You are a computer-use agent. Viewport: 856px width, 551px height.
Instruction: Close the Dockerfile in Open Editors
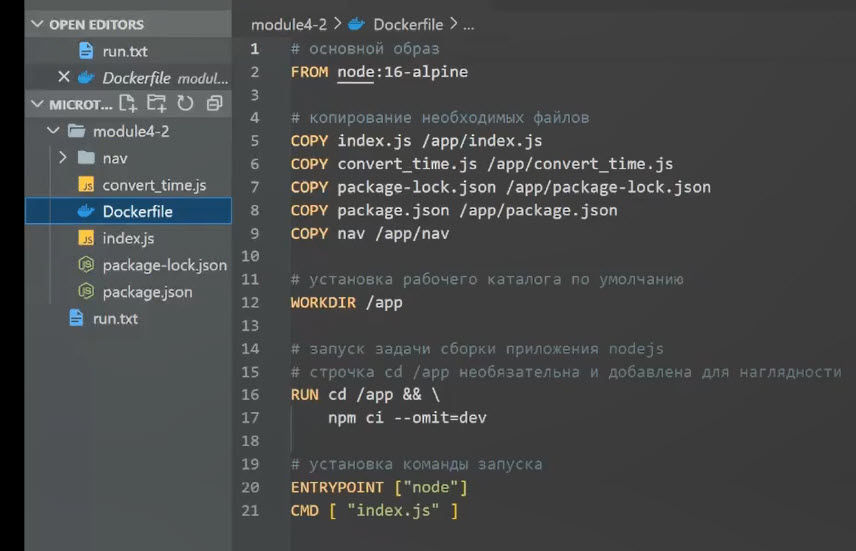64,77
